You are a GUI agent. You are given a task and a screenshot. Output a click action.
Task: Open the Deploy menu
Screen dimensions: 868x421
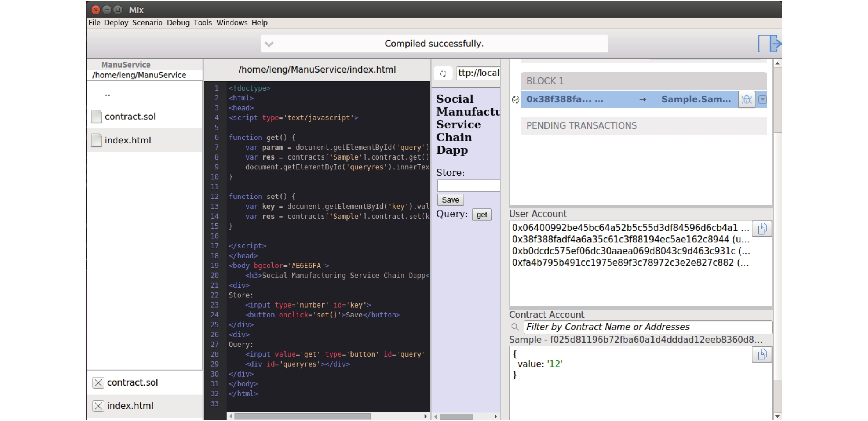[x=116, y=23]
